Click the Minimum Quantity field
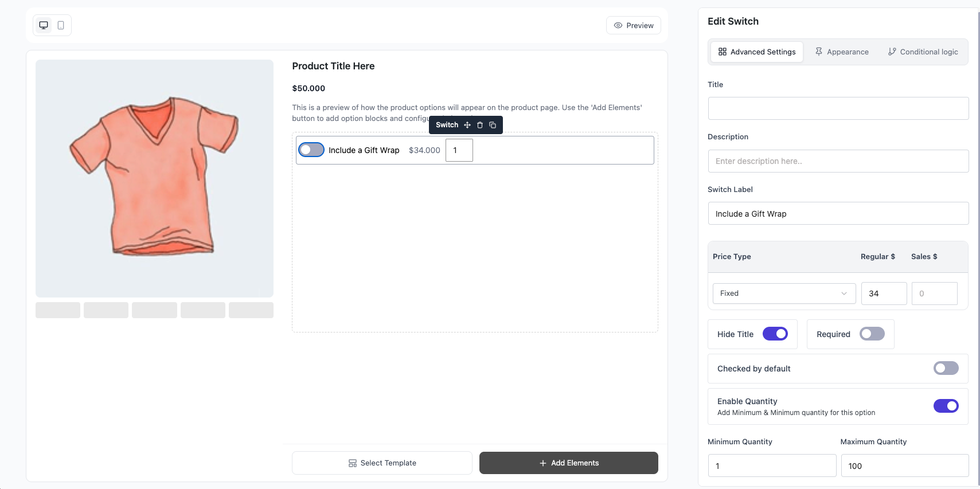Image resolution: width=980 pixels, height=489 pixels. coord(772,465)
